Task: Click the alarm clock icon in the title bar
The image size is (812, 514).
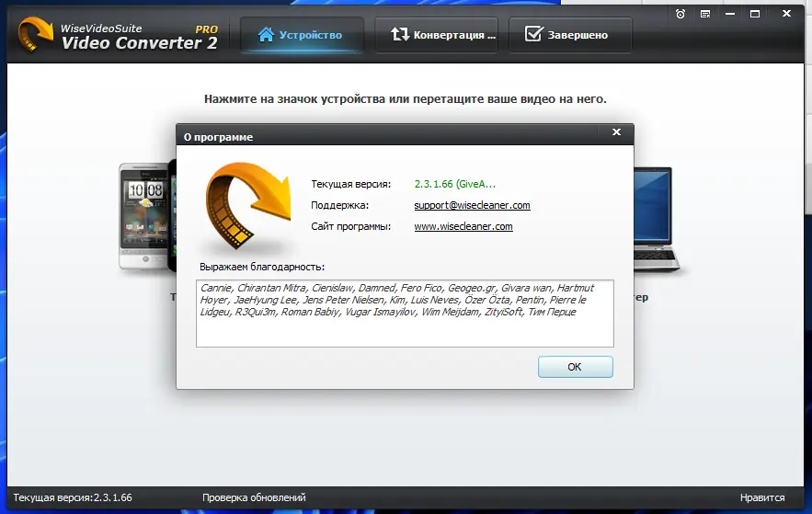Action: pos(680,14)
